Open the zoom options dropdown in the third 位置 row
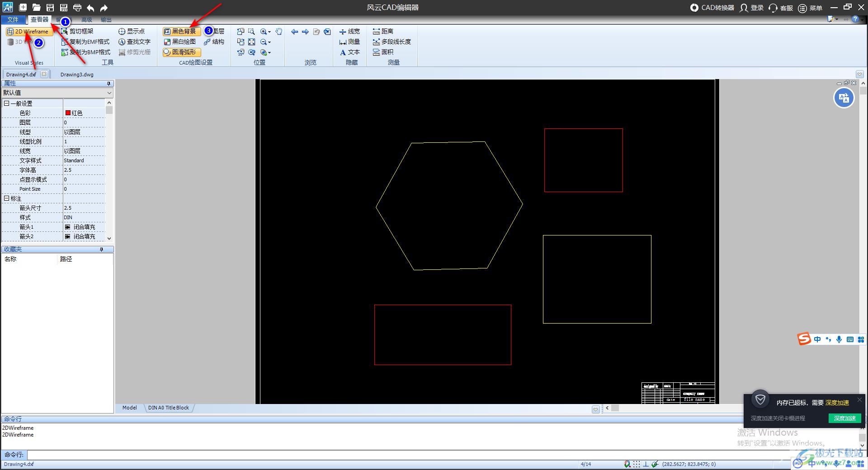Image resolution: width=868 pixels, height=470 pixels. tap(269, 52)
